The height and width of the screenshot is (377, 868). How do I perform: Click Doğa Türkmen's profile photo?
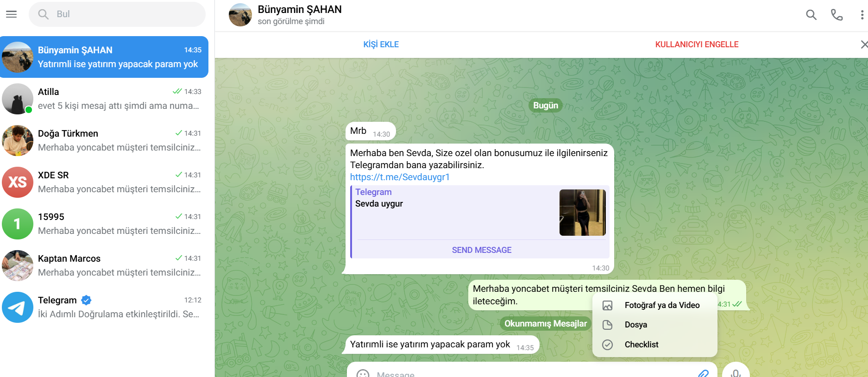click(18, 140)
